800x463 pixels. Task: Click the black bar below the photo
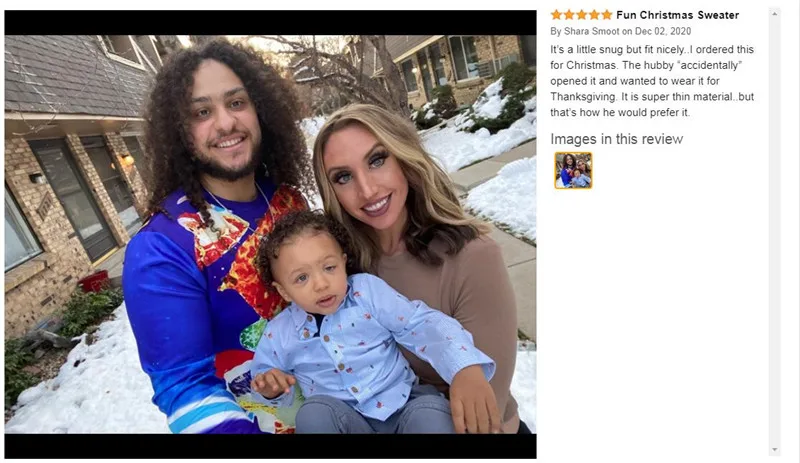pyautogui.click(x=270, y=446)
